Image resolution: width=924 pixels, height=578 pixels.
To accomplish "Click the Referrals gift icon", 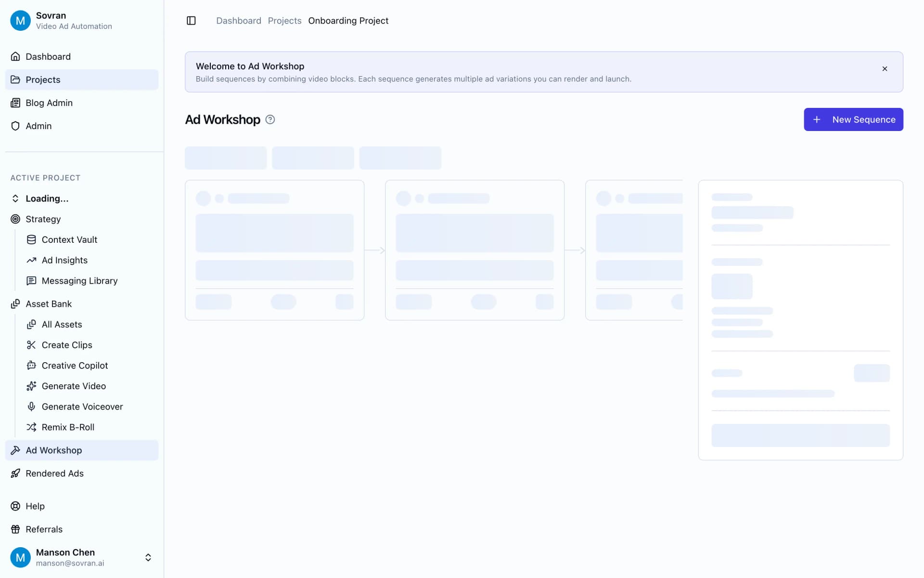I will click(15, 529).
